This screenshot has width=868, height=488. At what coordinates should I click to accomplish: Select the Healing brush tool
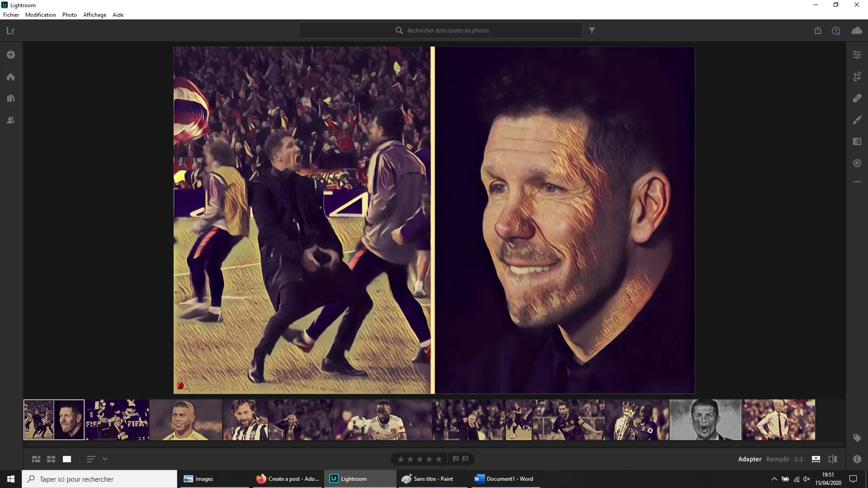857,98
